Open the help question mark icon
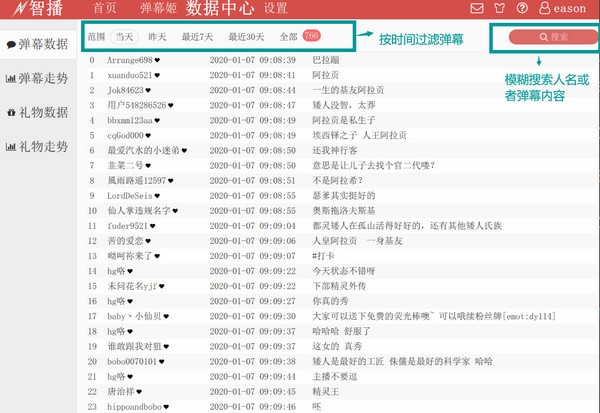This screenshot has width=600, height=413. (522, 9)
